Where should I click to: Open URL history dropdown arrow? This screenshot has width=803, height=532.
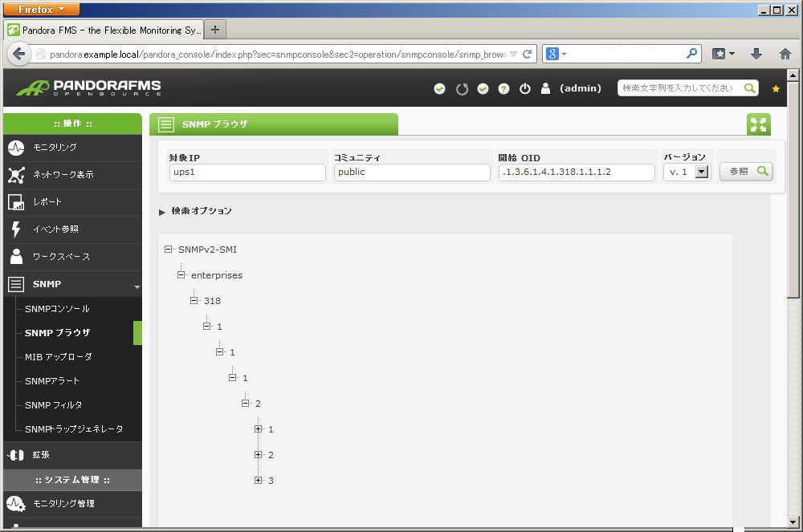(x=513, y=54)
